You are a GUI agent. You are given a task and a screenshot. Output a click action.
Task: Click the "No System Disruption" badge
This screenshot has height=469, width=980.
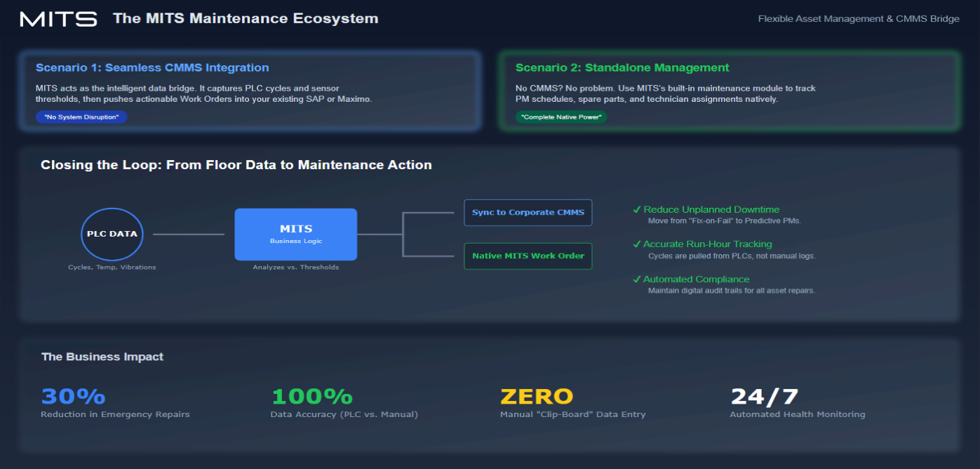81,117
